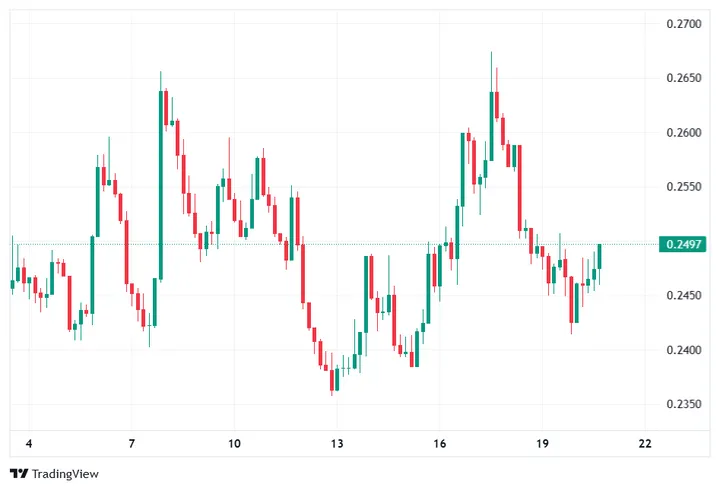This screenshot has width=720, height=490.
Task: Click the last green candle on the chart
Action: click(x=600, y=256)
